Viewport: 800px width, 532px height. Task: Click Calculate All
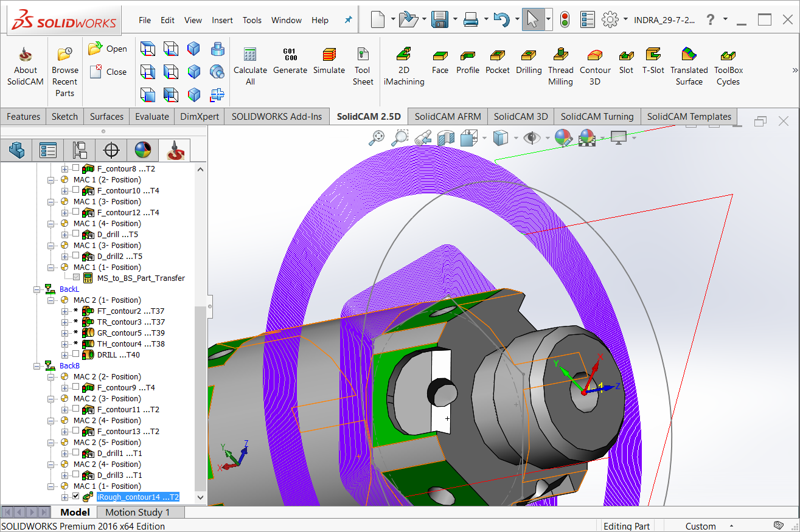[250, 67]
